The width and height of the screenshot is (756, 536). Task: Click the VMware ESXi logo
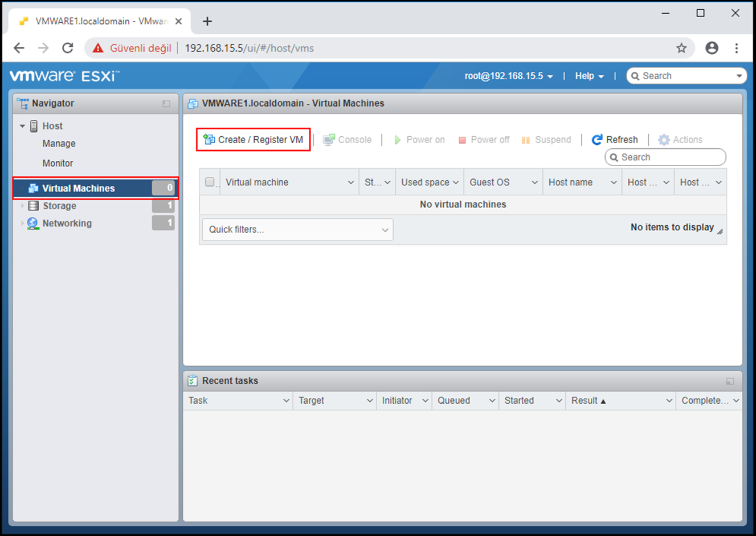[x=64, y=76]
